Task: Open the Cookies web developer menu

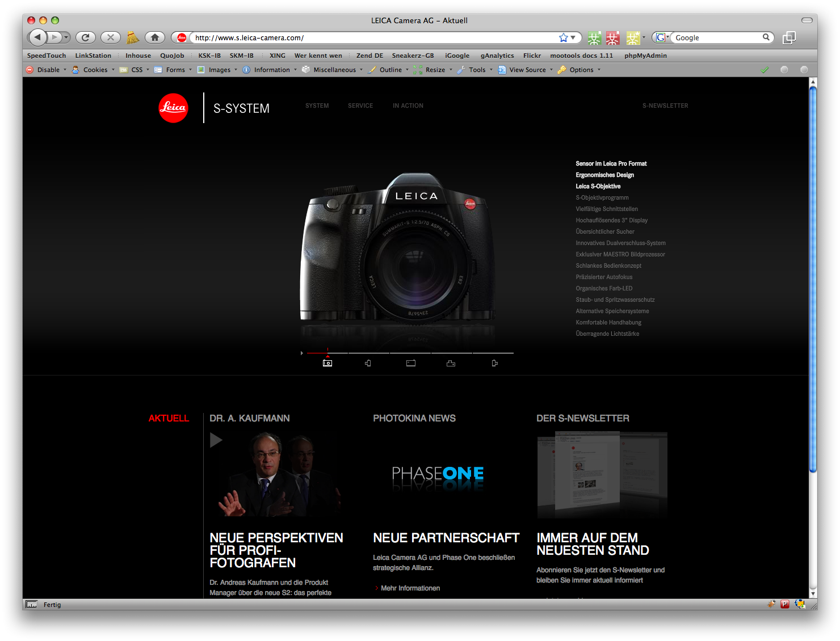Action: pyautogui.click(x=94, y=70)
